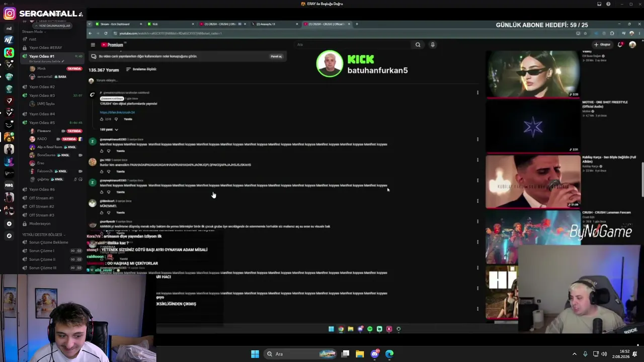Viewport: 644px width, 362px height.
Task: Start YouTube voice search with the microphone
Action: (432, 45)
